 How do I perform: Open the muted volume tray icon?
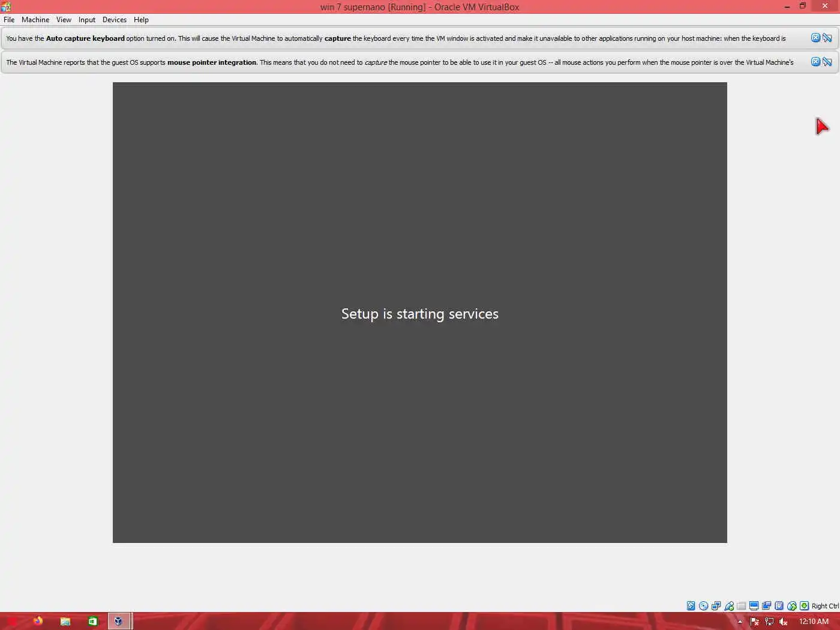pos(783,622)
